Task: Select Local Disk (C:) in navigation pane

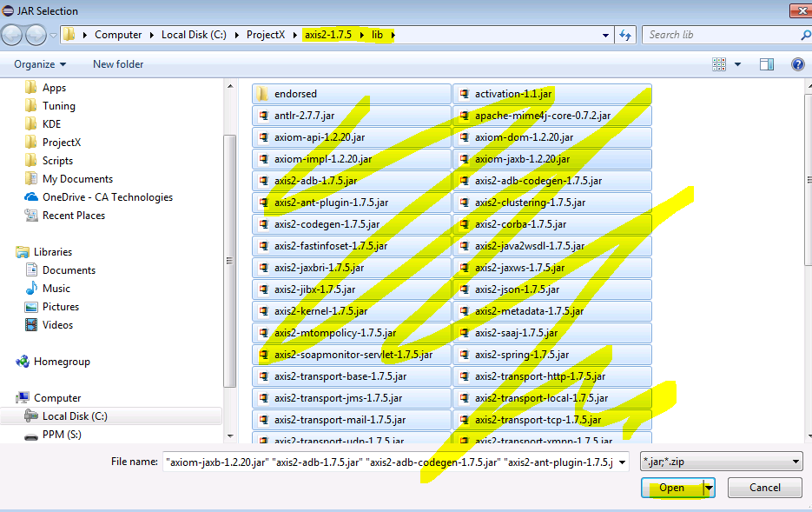Action: (75, 416)
